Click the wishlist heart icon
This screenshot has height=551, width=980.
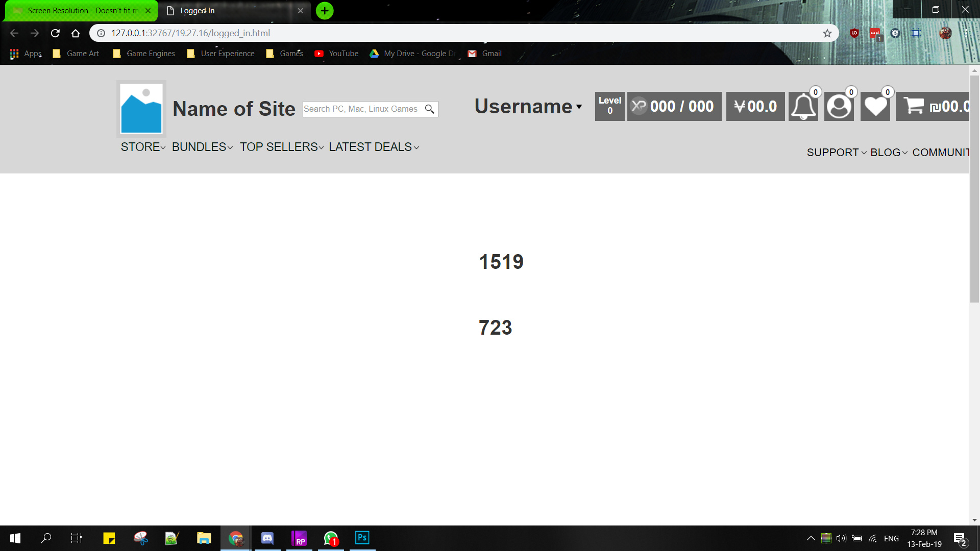coord(875,107)
